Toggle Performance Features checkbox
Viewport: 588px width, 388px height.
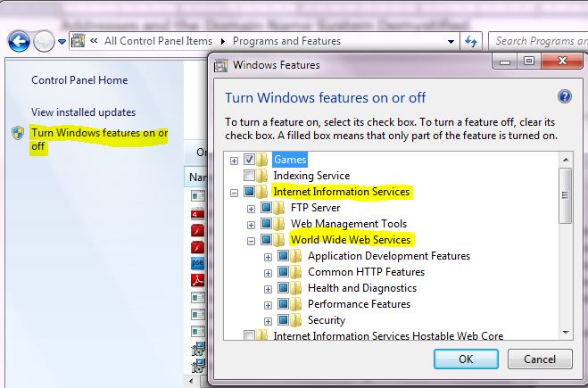click(x=283, y=304)
